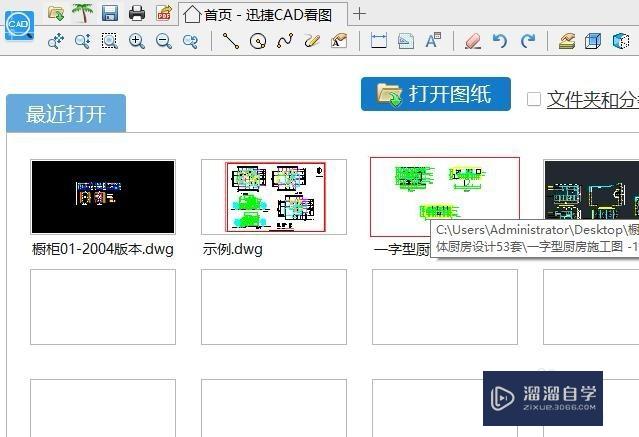Click the area measurement ruler icon

(x=406, y=41)
